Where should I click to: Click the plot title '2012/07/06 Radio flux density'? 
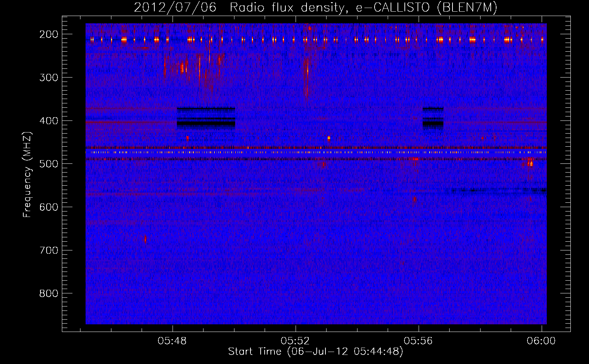pos(316,7)
